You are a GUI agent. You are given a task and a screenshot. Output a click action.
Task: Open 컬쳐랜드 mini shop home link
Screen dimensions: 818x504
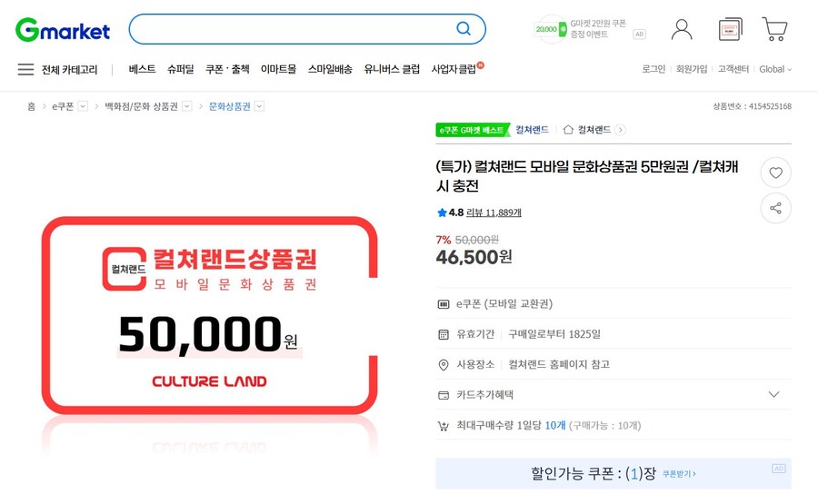click(x=587, y=129)
